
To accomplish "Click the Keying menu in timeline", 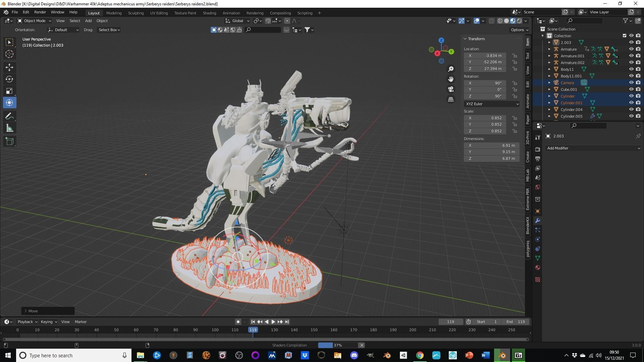I will coord(49,322).
